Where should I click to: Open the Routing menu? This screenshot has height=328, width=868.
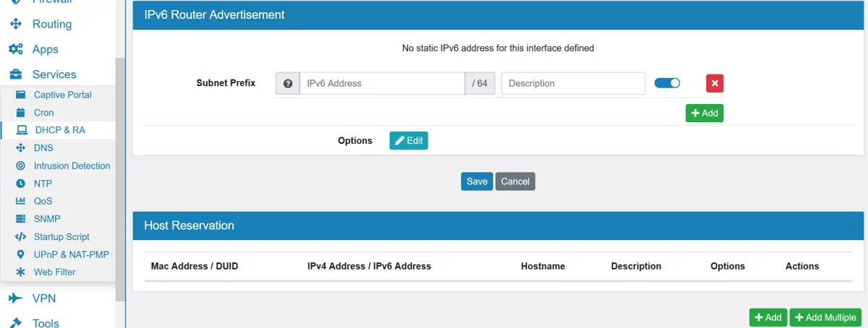click(52, 24)
